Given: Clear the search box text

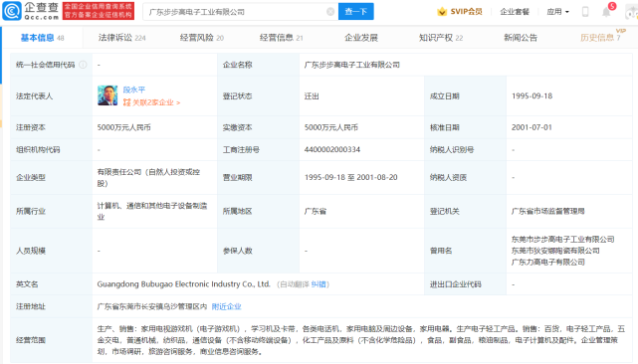Looking at the screenshot, I should [x=330, y=12].
